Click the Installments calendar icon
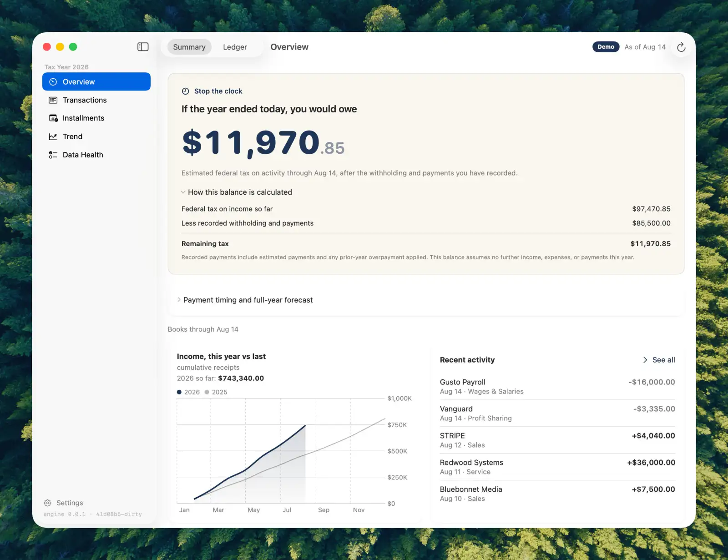Screen dimensions: 728x560 click(x=53, y=118)
